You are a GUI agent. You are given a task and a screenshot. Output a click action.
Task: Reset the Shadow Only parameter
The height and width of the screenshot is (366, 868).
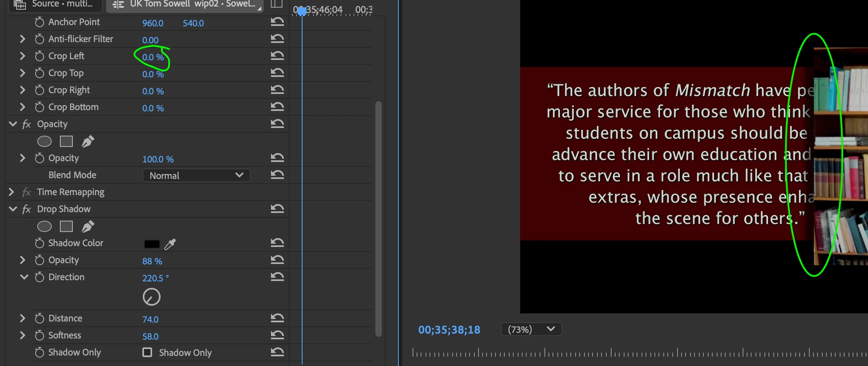(277, 352)
